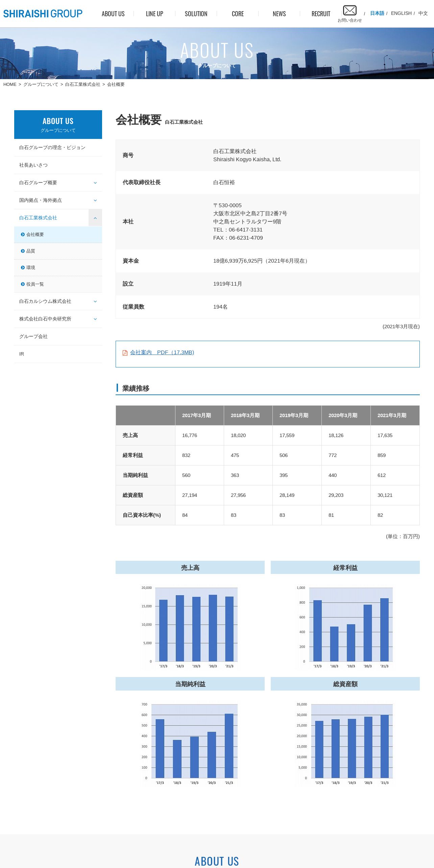Click the 1919年11月 founding date

point(227,284)
